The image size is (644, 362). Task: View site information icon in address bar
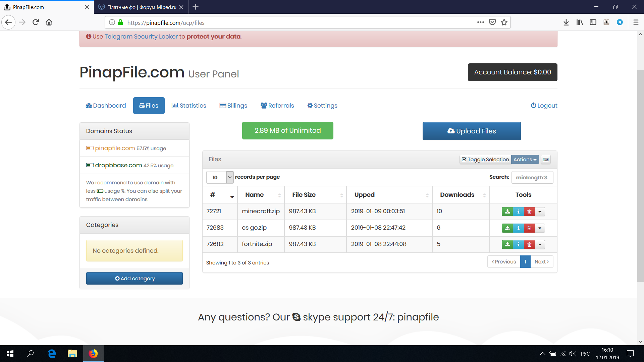pyautogui.click(x=112, y=22)
